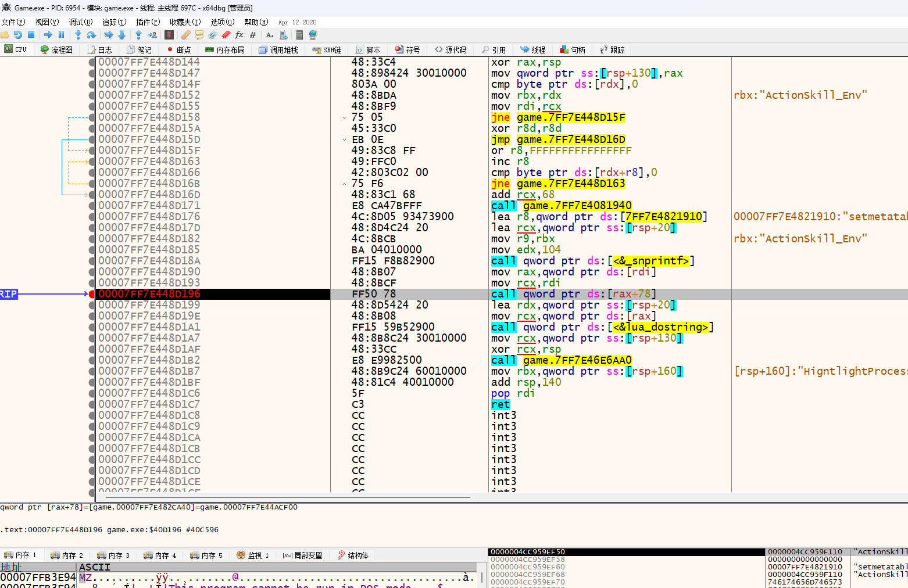This screenshot has height=588, width=908.
Task: Open the built-in calculator icon
Action: [300, 35]
